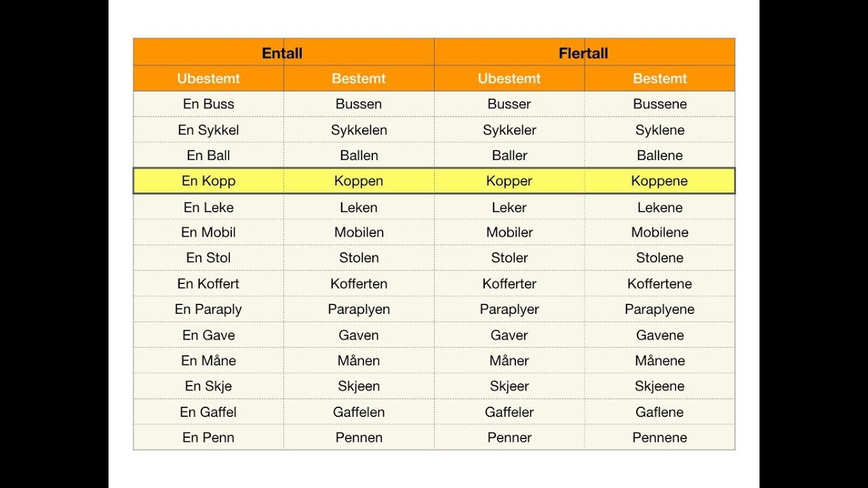
Task: Select the 'Skjeer' cell
Action: tap(509, 386)
